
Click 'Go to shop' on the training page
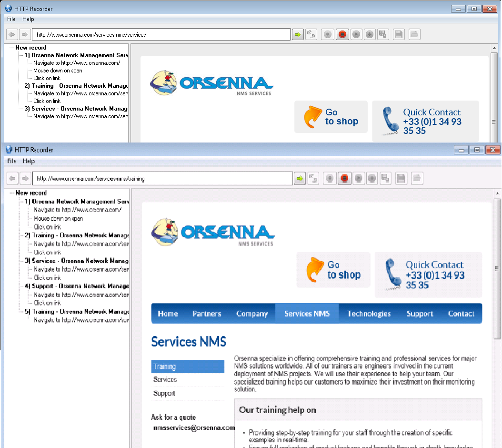click(x=333, y=270)
